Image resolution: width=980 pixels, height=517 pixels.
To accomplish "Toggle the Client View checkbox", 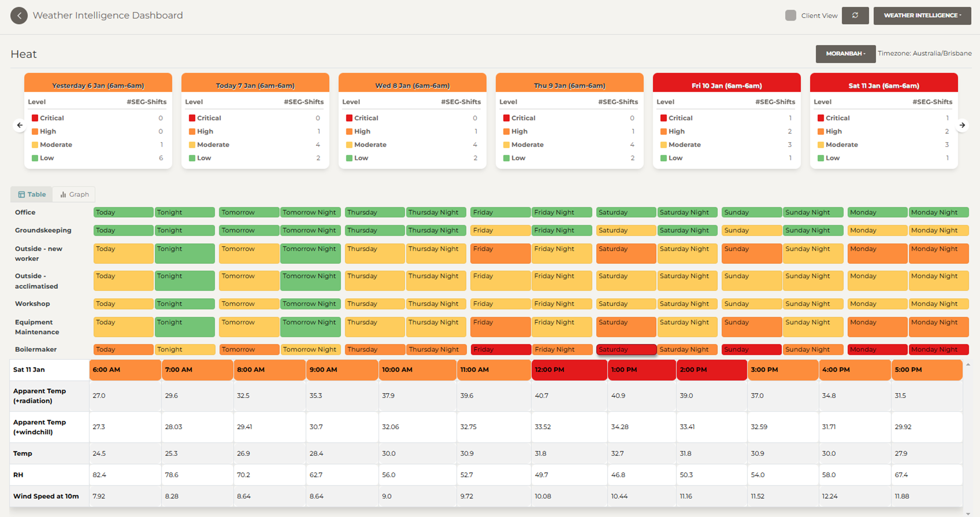I will pyautogui.click(x=790, y=16).
